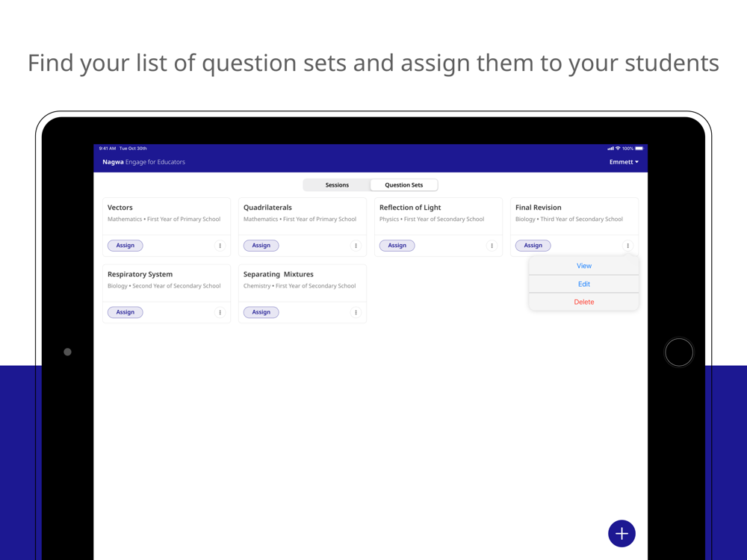Screen dimensions: 747x560
Task: Select Delete in the popup menu
Action: pyautogui.click(x=583, y=302)
